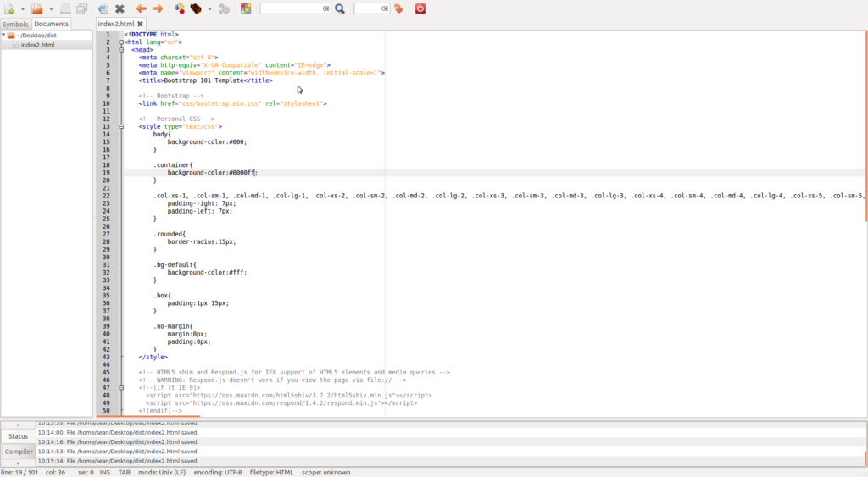Fold the style block on line 13

tap(121, 127)
